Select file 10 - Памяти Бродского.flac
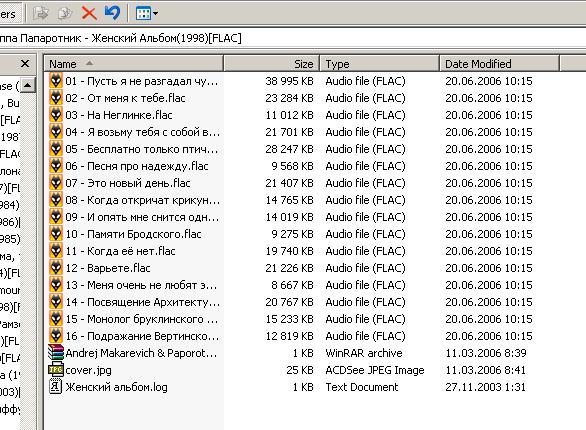This screenshot has height=430, width=586. tap(133, 234)
